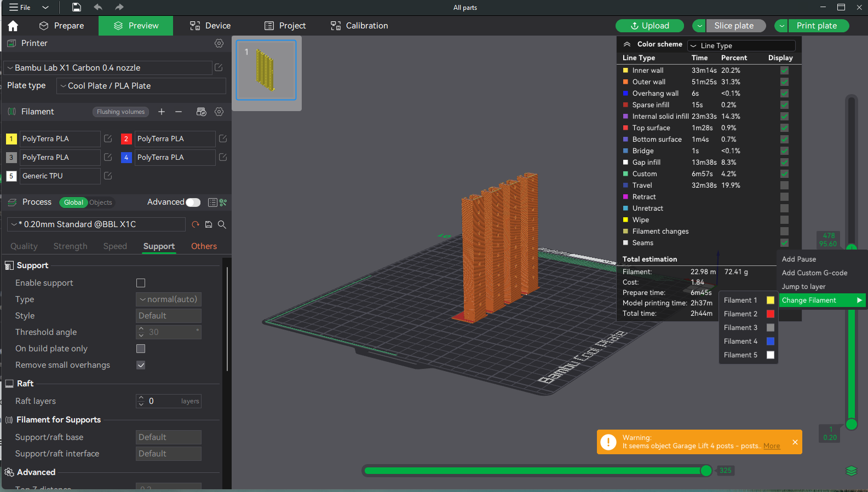Open the Plate type dropdown
868x492 pixels.
(141, 86)
